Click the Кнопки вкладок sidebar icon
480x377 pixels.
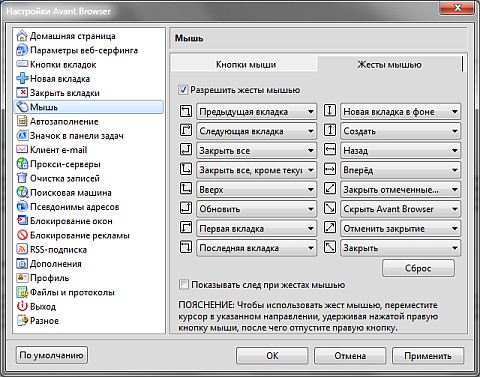pyautogui.click(x=22, y=64)
